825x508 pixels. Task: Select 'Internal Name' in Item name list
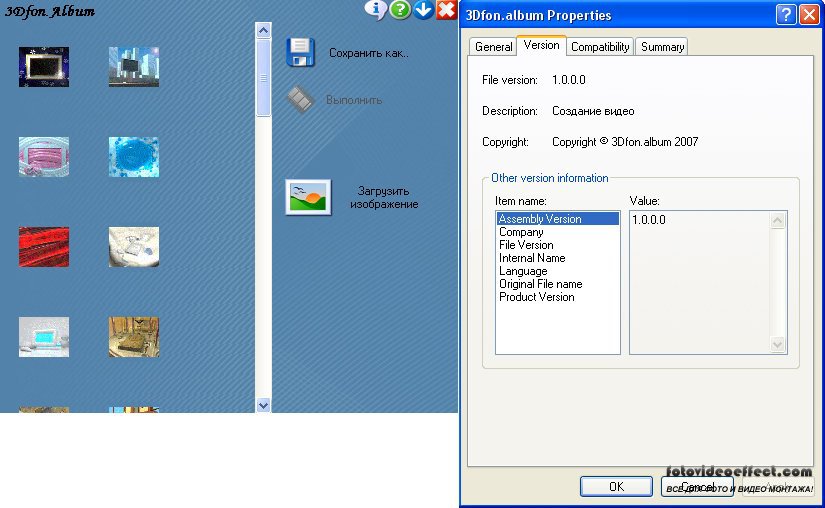[x=557, y=258]
